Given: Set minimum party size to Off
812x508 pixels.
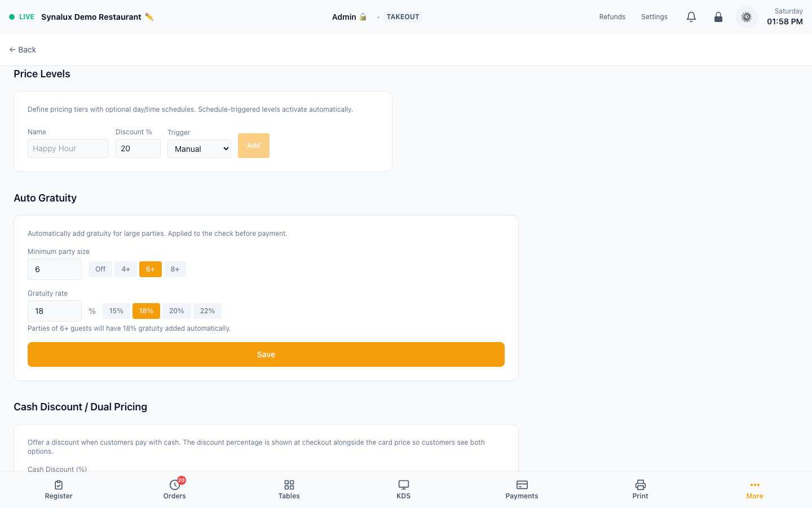Looking at the screenshot, I should coord(100,269).
